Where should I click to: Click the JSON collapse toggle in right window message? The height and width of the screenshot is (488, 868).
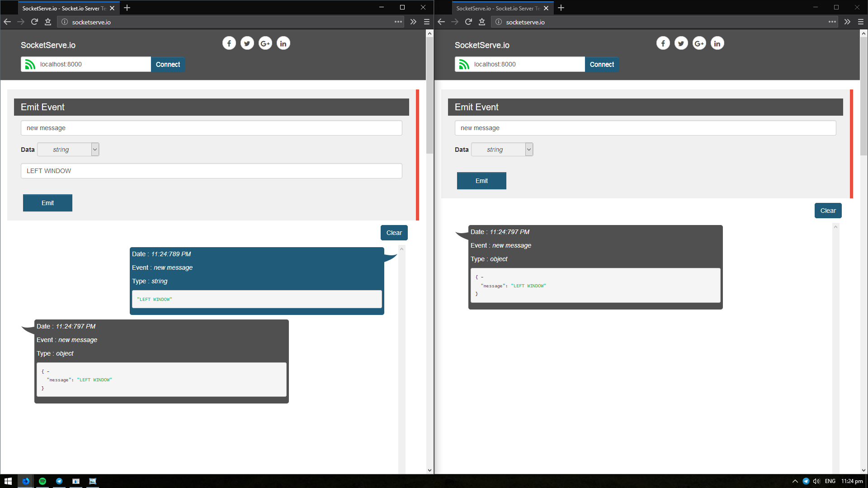pyautogui.click(x=482, y=277)
